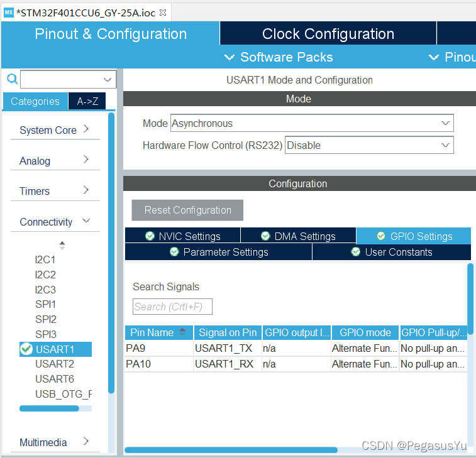Click the Alternate Function cell for PA9
Viewport: 476px width, 458px height.
click(365, 348)
